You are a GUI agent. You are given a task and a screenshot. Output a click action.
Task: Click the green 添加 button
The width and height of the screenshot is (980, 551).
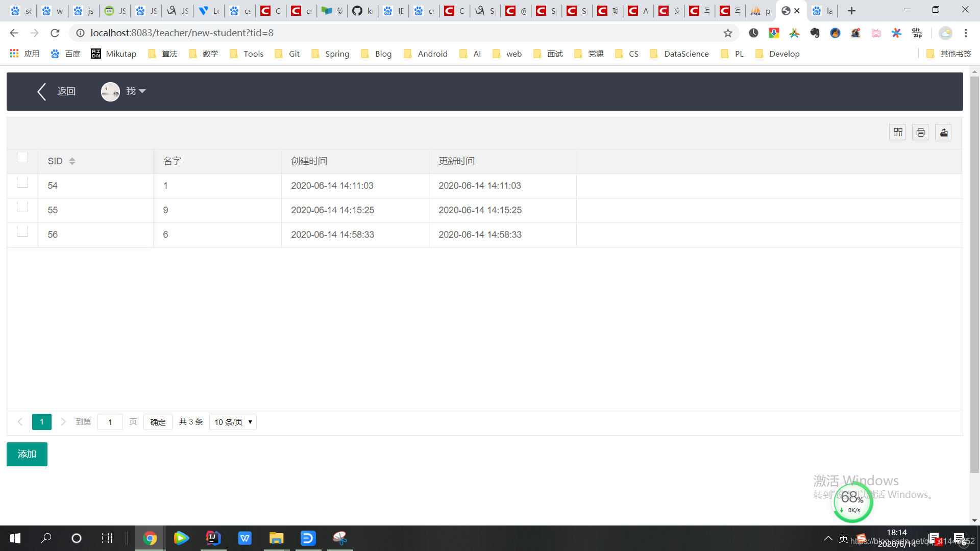click(x=27, y=454)
